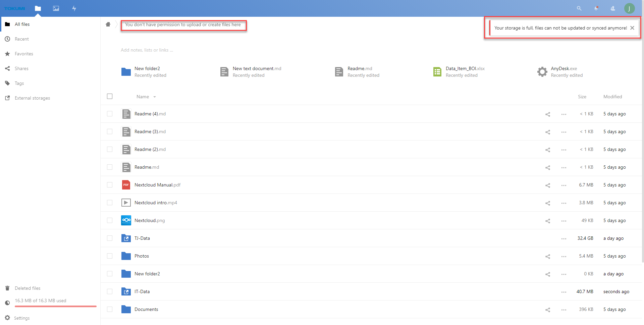Screen dimensions: 644x325
Task: Go to Favorites in the sidebar
Action: tap(24, 54)
